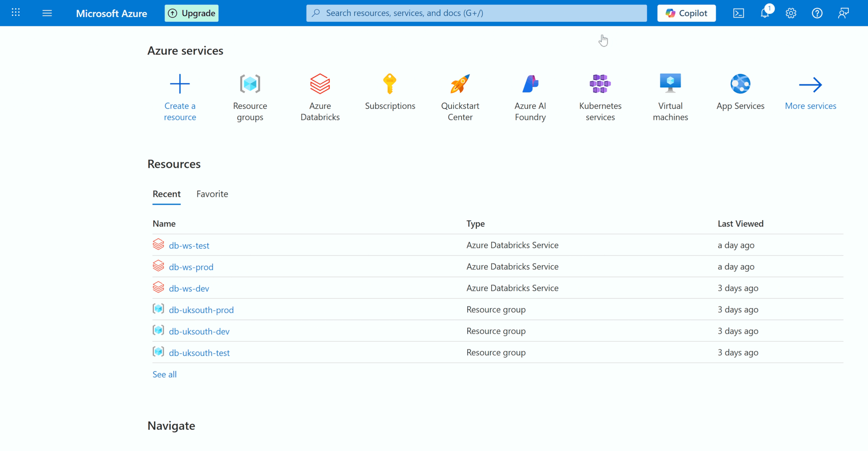Screen dimensions: 868x451
Task: Open the Copilot button
Action: point(686,13)
